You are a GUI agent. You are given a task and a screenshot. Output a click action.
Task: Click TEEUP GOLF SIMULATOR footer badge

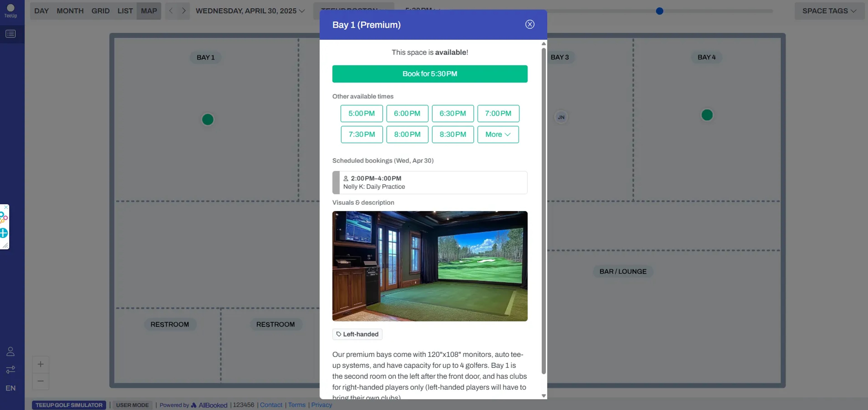pyautogui.click(x=69, y=405)
